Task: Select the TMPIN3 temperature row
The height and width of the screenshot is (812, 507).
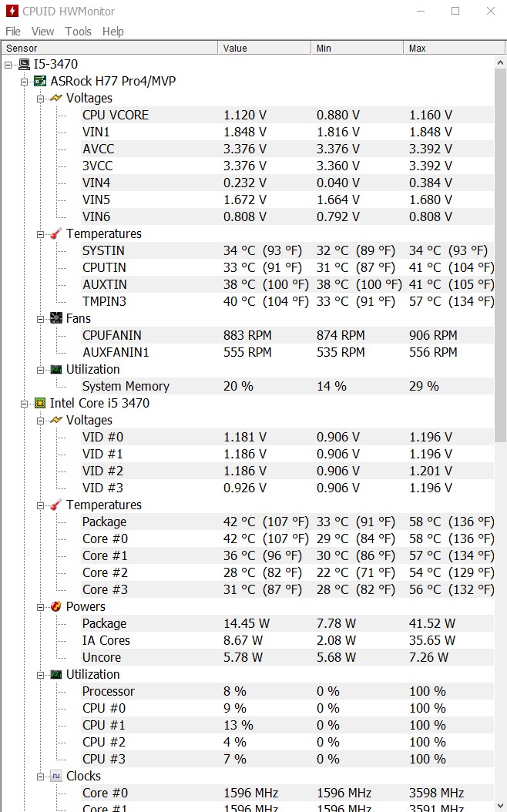Action: [287, 301]
